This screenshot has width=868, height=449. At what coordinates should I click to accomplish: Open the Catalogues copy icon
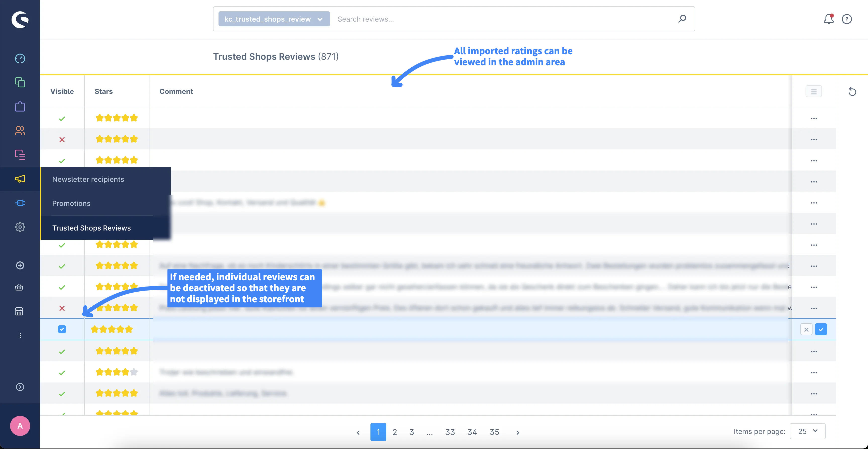tap(20, 83)
